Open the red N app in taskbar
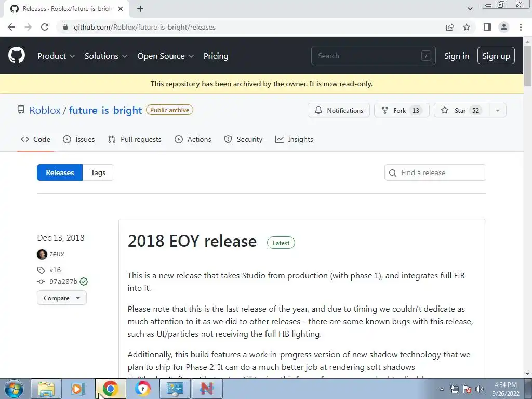Image resolution: width=532 pixels, height=399 pixels. pos(207,389)
